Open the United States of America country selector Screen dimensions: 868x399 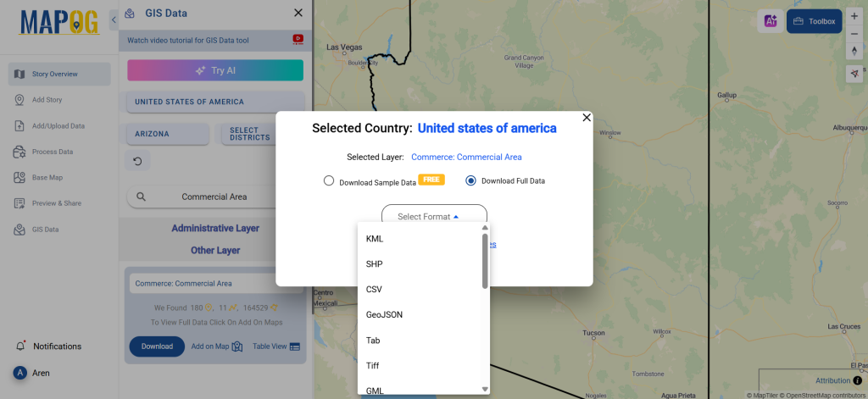coord(189,103)
